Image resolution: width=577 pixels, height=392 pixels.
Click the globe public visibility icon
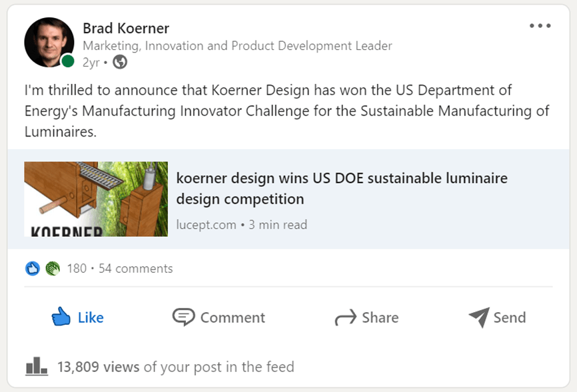point(120,63)
